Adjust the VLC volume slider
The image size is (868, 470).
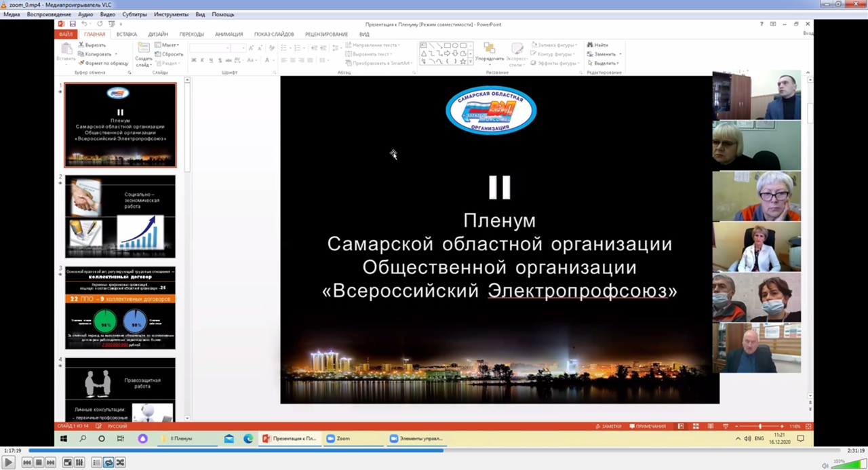click(x=848, y=465)
